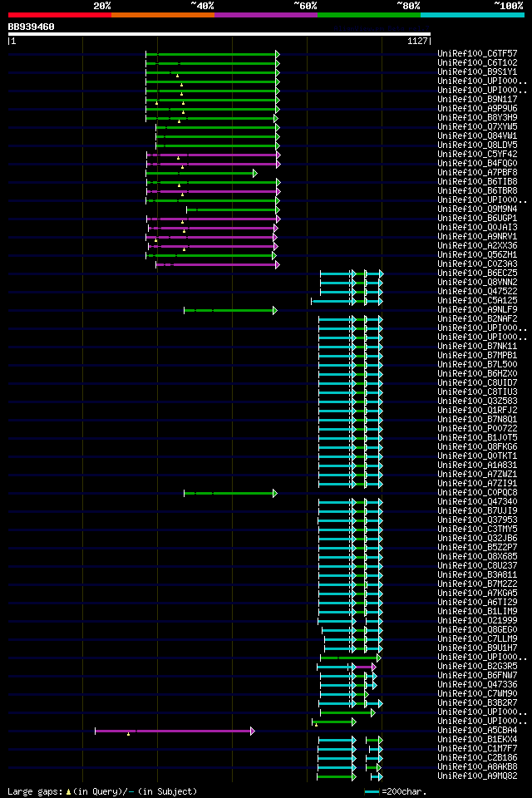
Task: Click the UniRef100_A5CBA4 hit label
Action: [477, 731]
